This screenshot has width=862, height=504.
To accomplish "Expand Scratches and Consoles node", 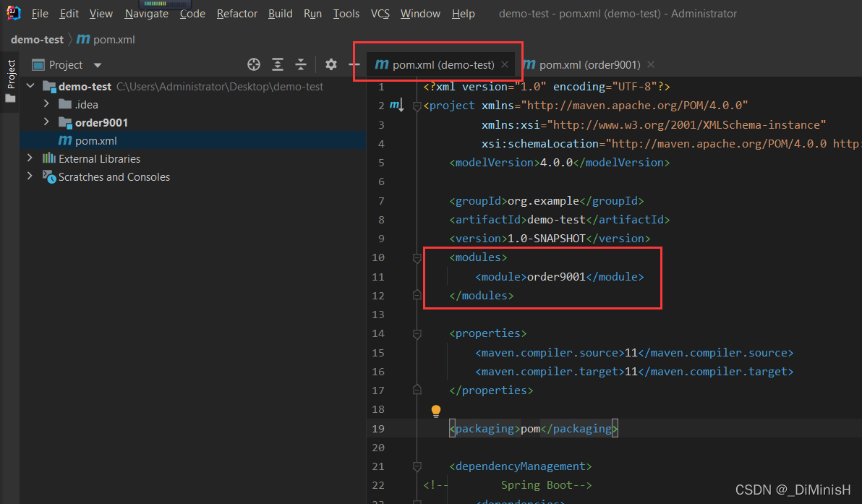I will [30, 176].
